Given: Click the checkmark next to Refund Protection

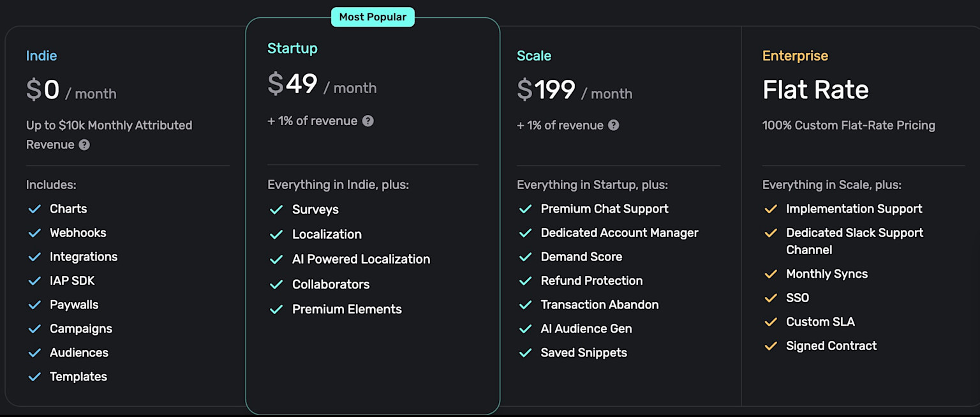Looking at the screenshot, I should tap(525, 281).
